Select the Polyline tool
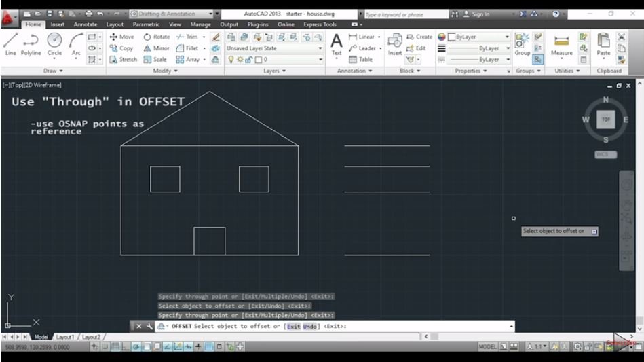This screenshot has width=644, height=362. (31, 44)
